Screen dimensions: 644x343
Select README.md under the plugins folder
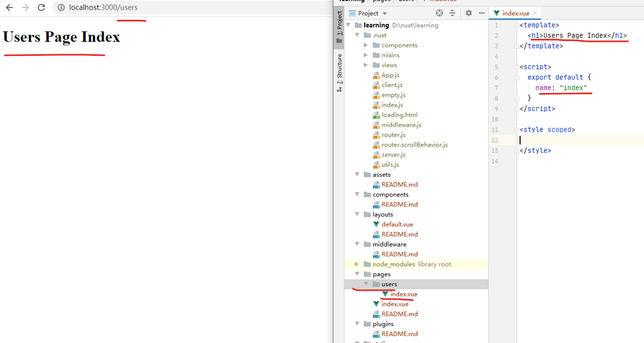click(399, 334)
